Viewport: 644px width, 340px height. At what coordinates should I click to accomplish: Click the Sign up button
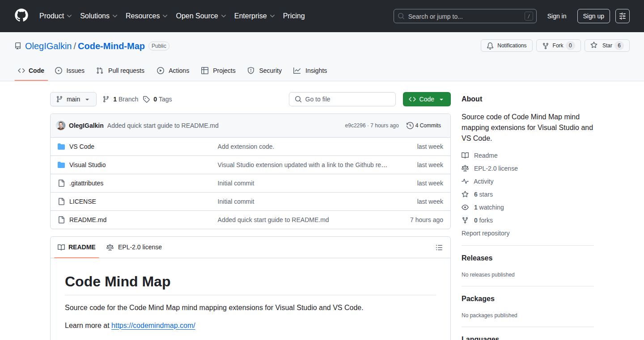593,16
